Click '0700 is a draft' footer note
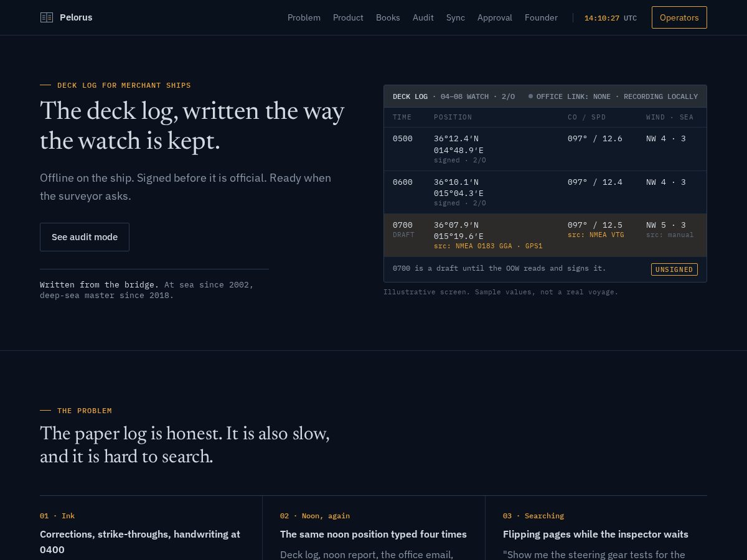Image resolution: width=747 pixels, height=560 pixels. 499,268
